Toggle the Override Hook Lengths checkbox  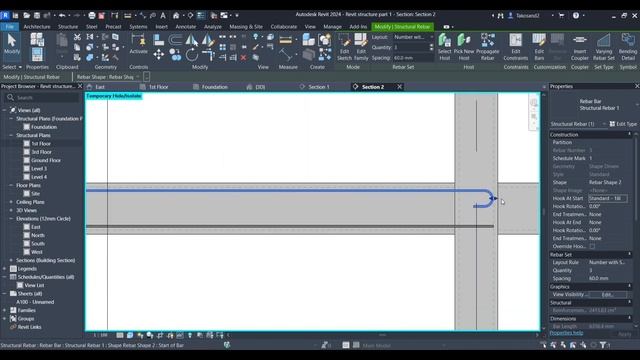pos(592,247)
